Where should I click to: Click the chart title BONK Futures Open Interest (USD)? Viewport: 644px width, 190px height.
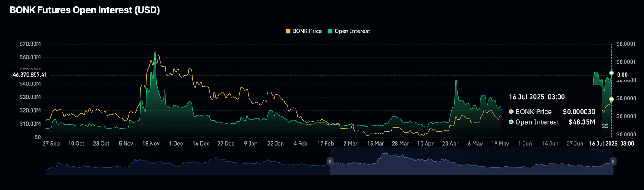85,10
